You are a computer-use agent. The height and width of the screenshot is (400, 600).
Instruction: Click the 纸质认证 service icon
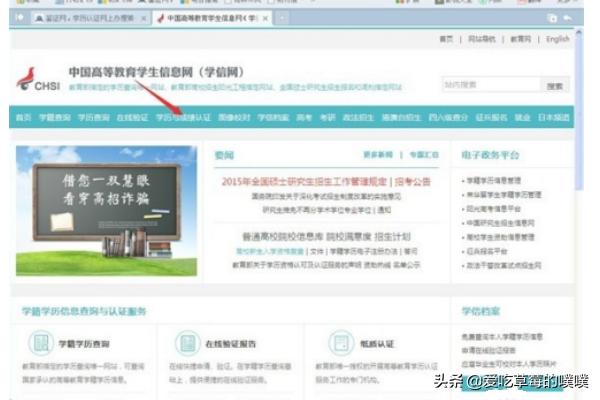341,343
